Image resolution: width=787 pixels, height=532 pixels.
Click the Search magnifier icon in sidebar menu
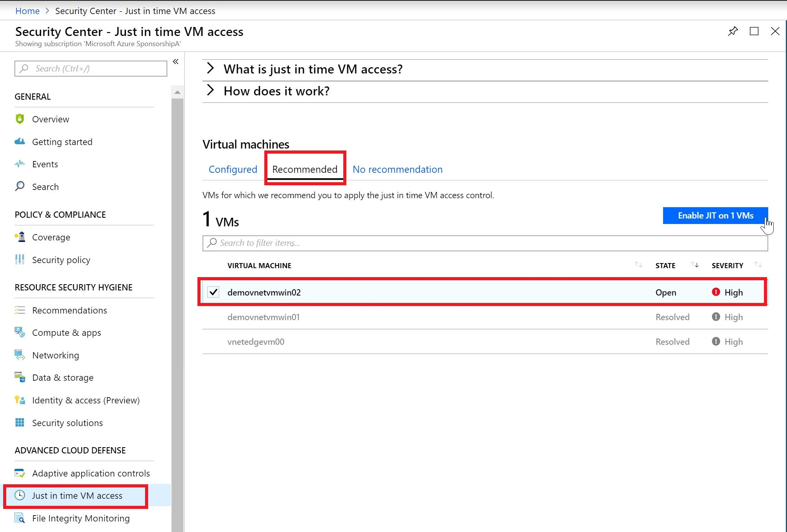point(20,186)
